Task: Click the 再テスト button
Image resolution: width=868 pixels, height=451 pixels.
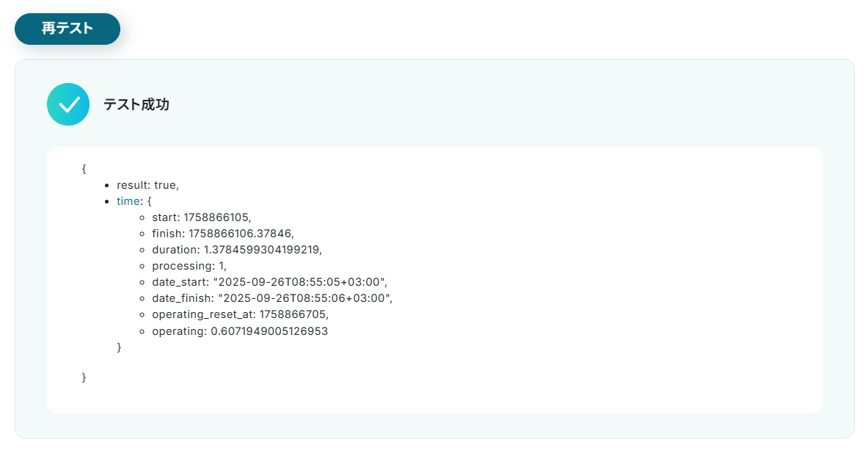Action: (67, 29)
